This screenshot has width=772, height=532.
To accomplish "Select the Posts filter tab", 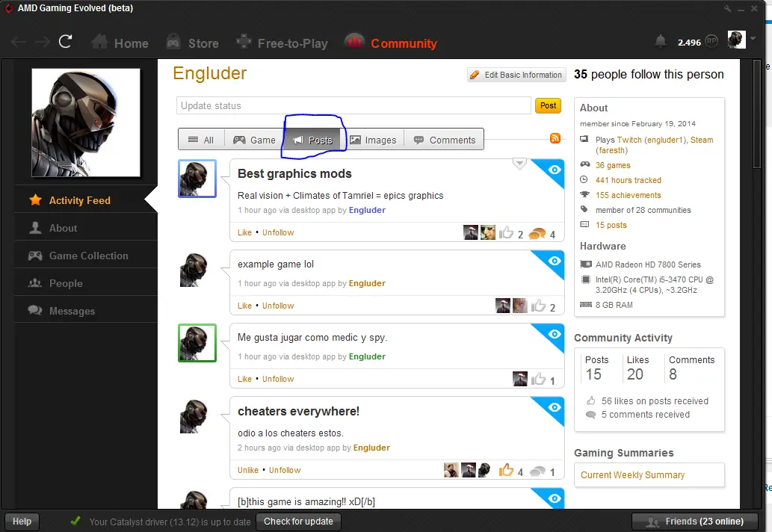I will click(312, 140).
